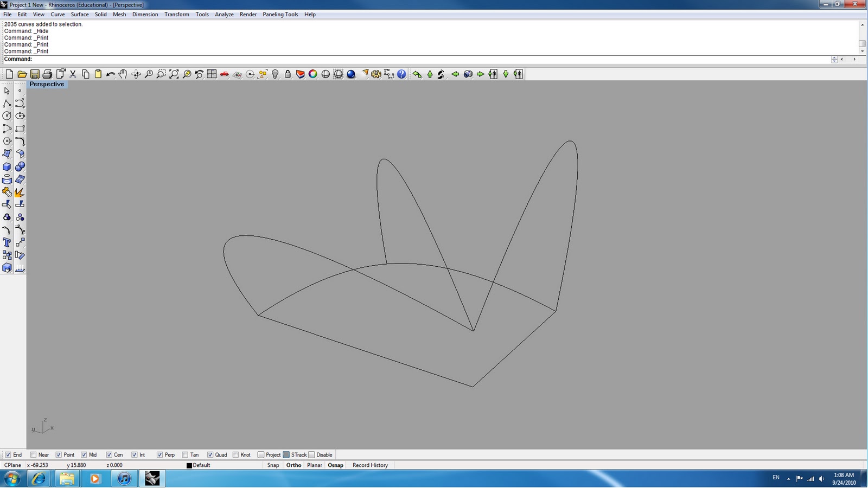Click the Default layer color swatch

tap(190, 465)
